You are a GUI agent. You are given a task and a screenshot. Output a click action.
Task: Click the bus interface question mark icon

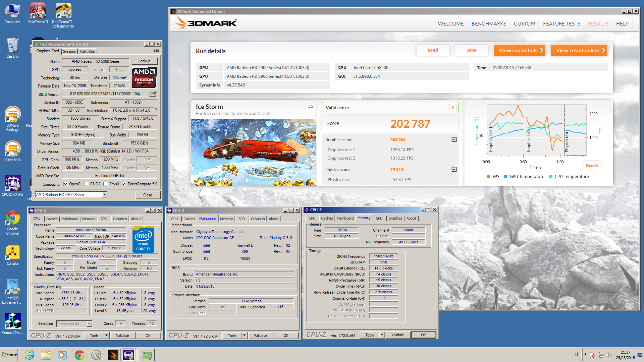[x=156, y=110]
